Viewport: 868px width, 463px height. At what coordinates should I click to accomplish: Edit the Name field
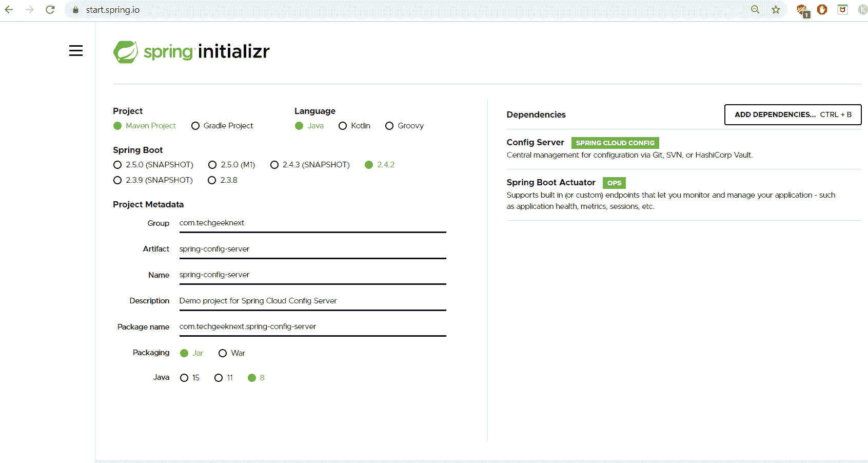[x=312, y=275]
